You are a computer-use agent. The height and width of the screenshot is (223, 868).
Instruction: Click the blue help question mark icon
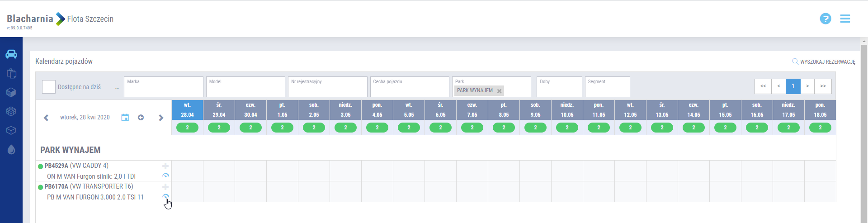pos(825,19)
